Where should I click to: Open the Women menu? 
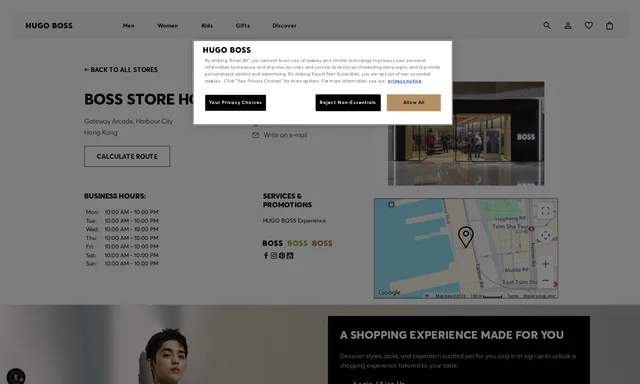click(168, 25)
